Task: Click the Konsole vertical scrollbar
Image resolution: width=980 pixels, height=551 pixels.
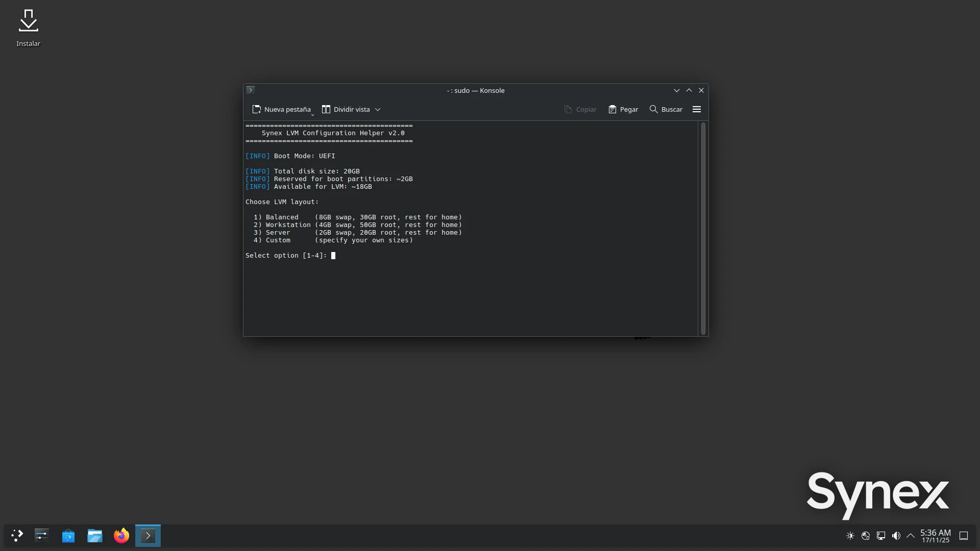Action: coord(703,229)
